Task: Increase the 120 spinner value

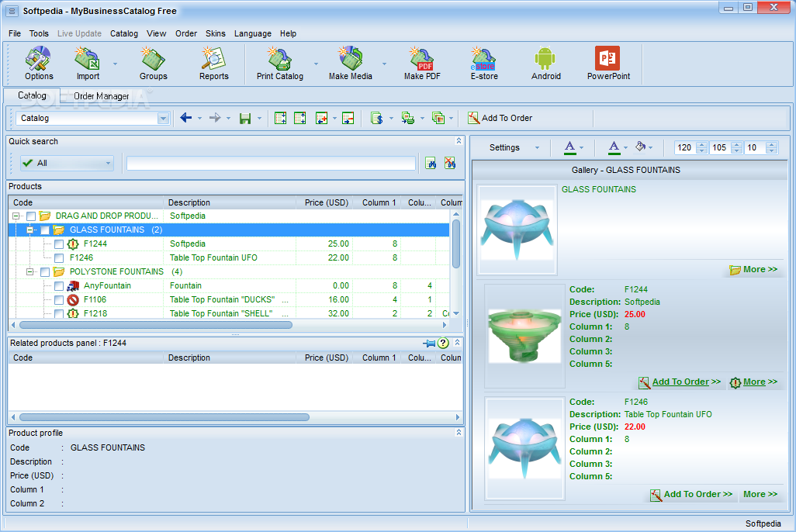Action: [x=701, y=145]
